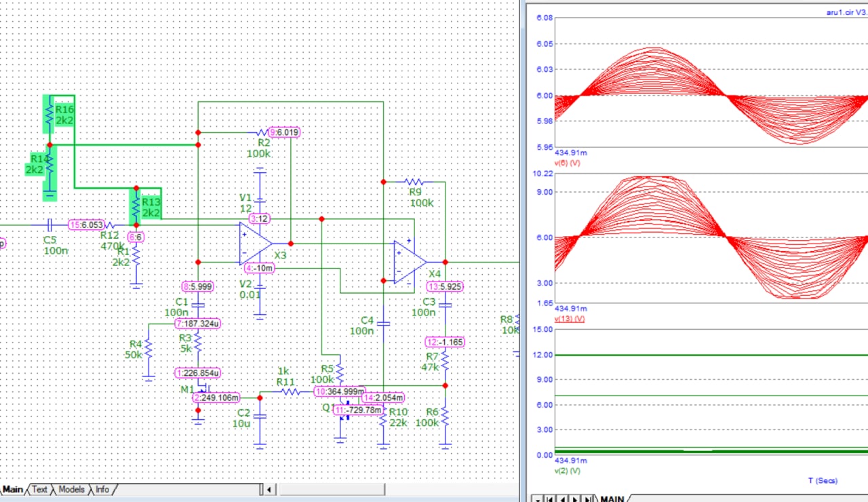868x502 pixels.
Task: Click the C5 capacitor label
Action: [50, 240]
